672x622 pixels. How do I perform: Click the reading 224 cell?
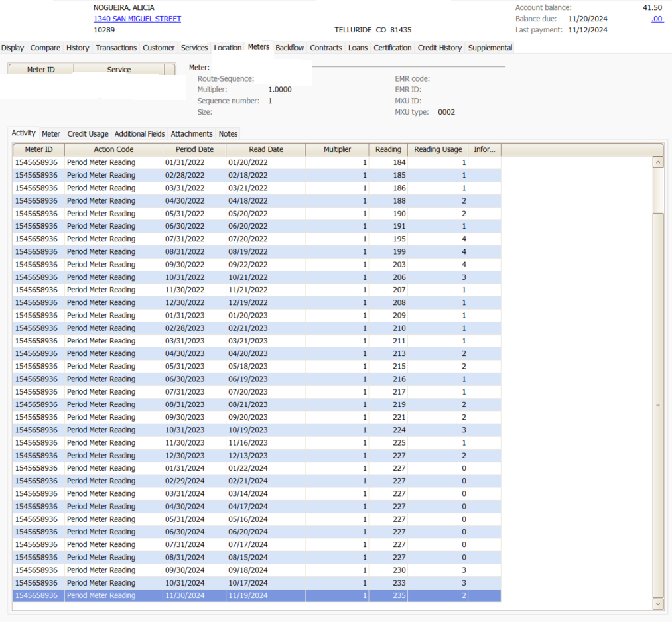click(x=388, y=430)
